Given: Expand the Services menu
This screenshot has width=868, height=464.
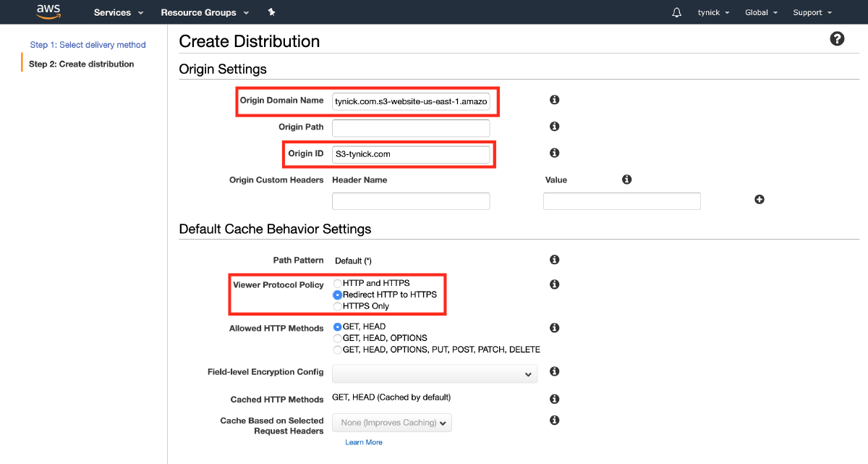Looking at the screenshot, I should (x=119, y=12).
